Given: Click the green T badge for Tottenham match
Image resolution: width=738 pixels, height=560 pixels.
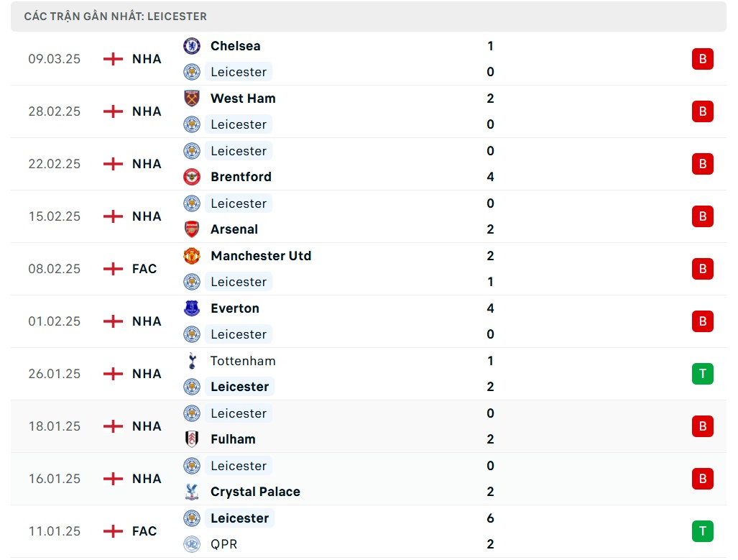Looking at the screenshot, I should [703, 374].
